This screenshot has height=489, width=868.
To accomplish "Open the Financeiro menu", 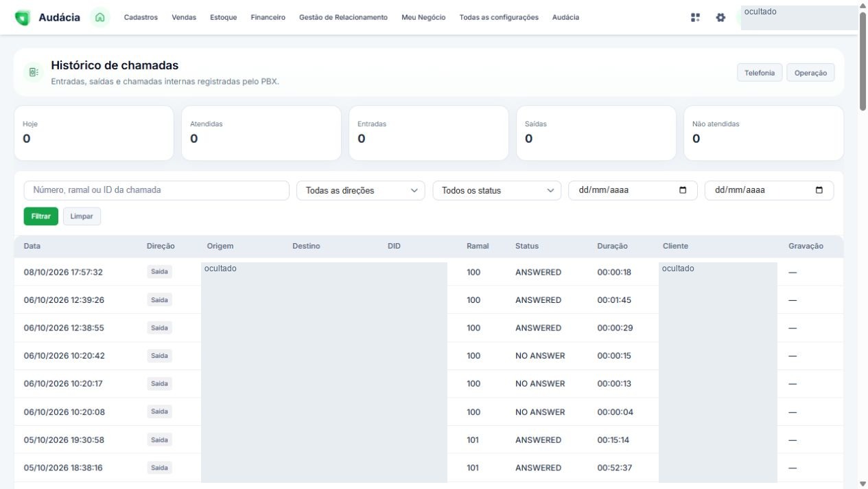I will (x=268, y=18).
